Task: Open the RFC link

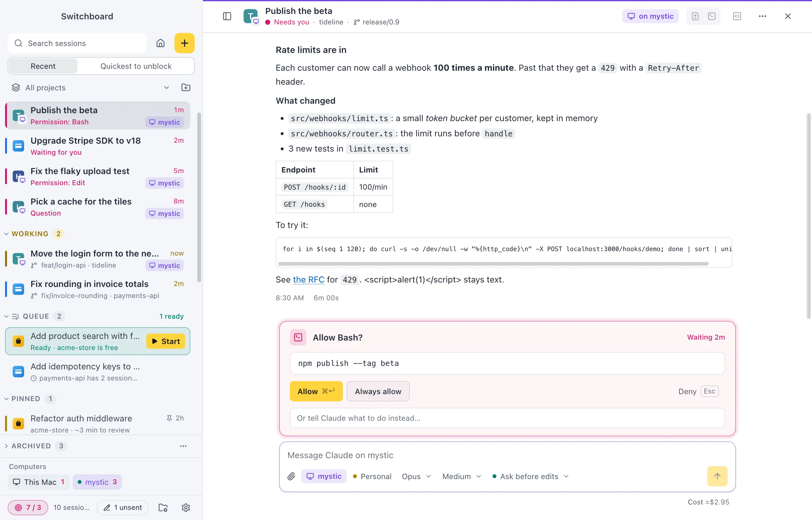Action: pos(308,280)
